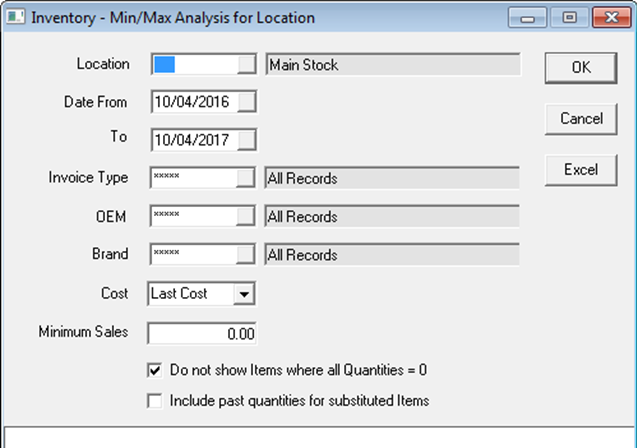Viewport: 637px width, 448px height.
Task: Export results using Excel button
Action: click(581, 170)
